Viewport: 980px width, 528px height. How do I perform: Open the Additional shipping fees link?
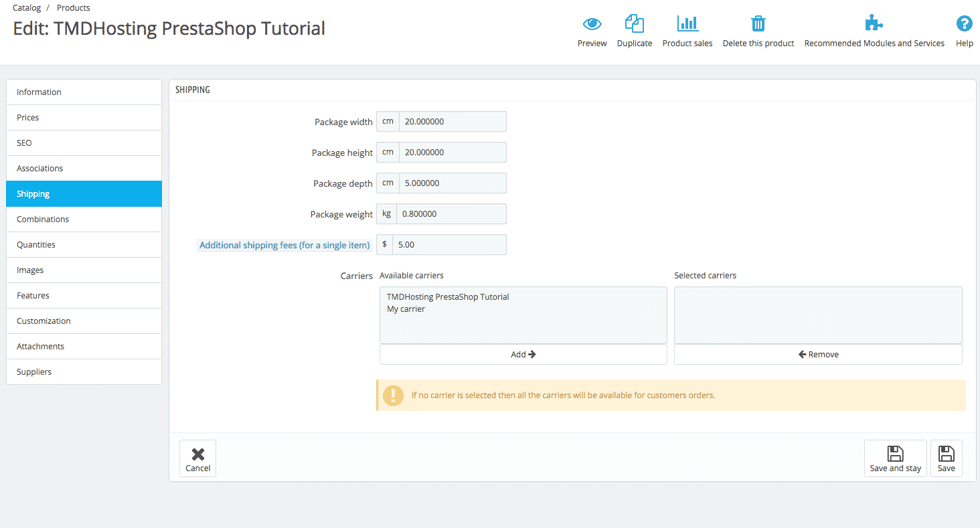283,245
